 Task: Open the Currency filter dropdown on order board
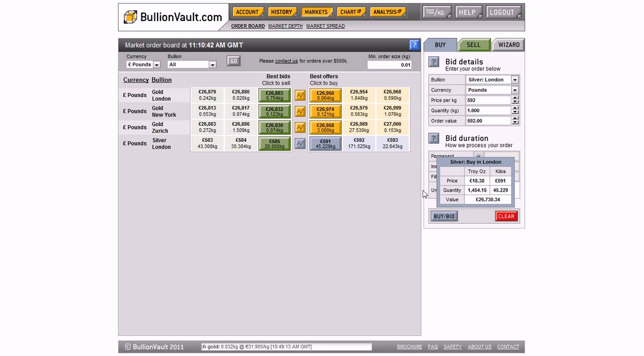point(143,64)
